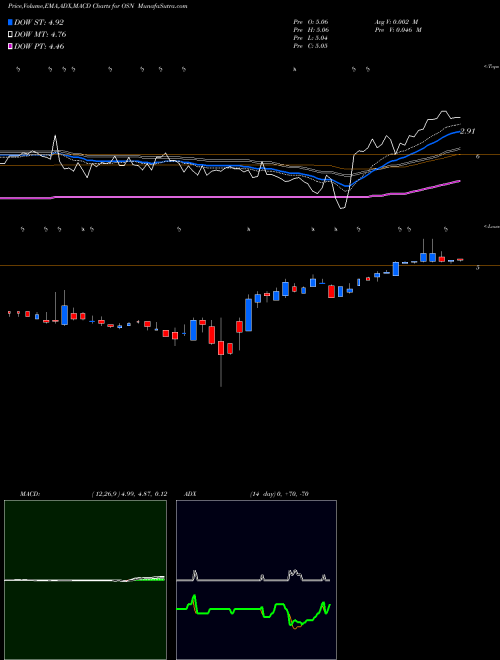The width and height of the screenshot is (500, 660).
Task: Click the 2.91 label on the EMA line
Action: point(467,131)
